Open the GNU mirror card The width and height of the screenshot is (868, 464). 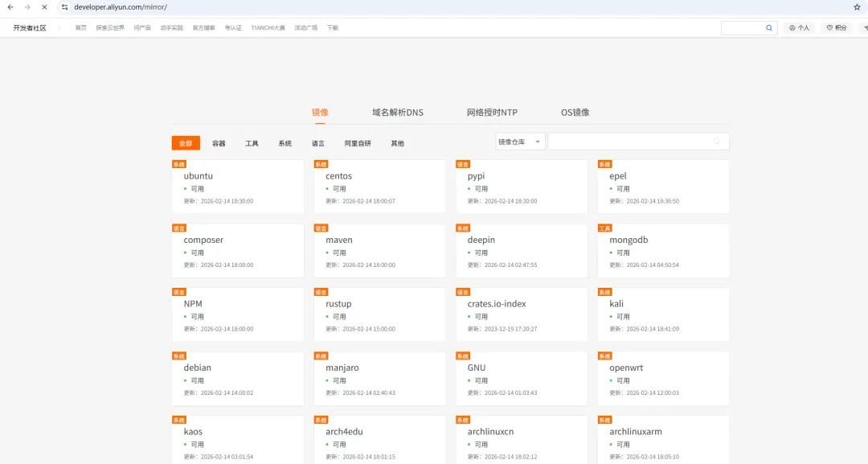522,378
